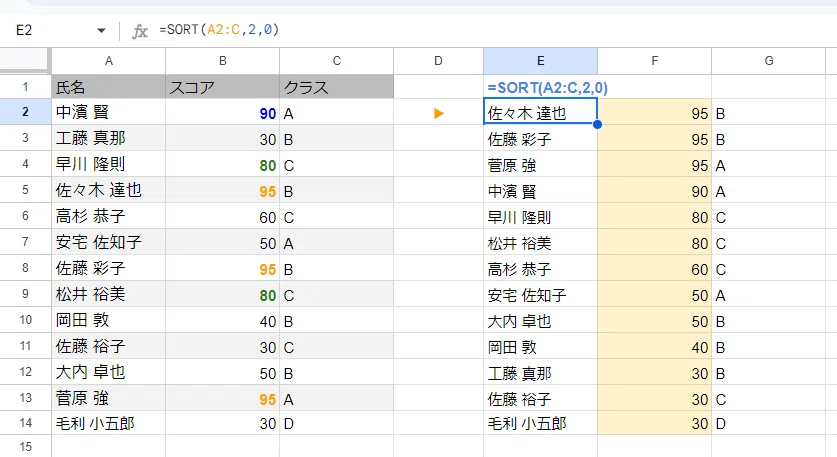
Task: Select row 2 header
Action: pos(25,112)
